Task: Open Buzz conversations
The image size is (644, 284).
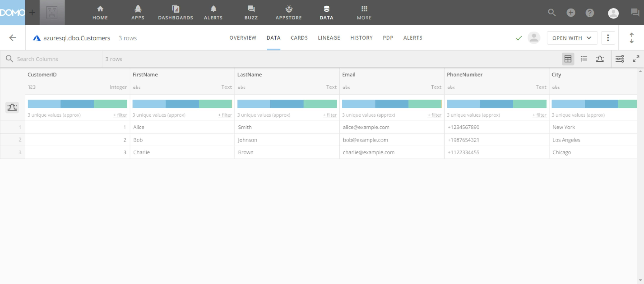Action: (251, 12)
